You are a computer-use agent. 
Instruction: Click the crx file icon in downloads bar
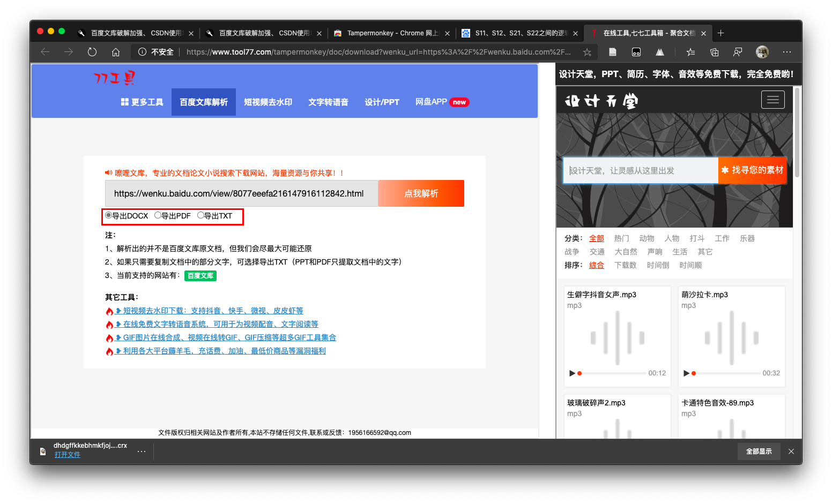(x=43, y=452)
